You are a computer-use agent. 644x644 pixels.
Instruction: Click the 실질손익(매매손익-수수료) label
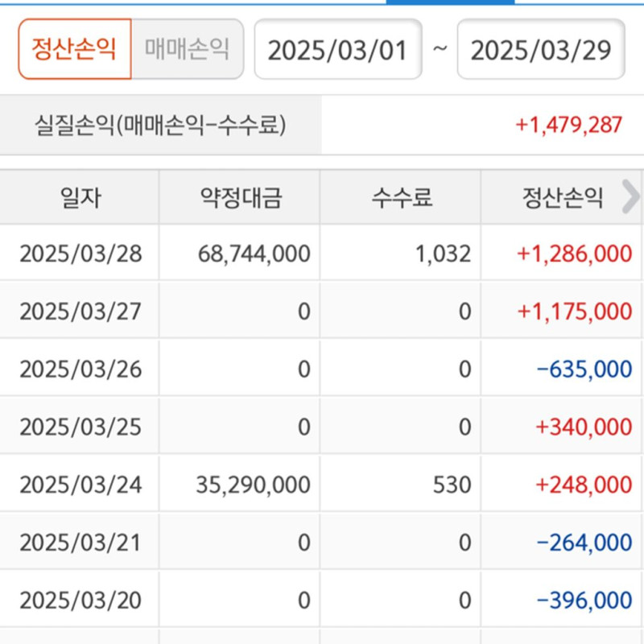coord(160,126)
